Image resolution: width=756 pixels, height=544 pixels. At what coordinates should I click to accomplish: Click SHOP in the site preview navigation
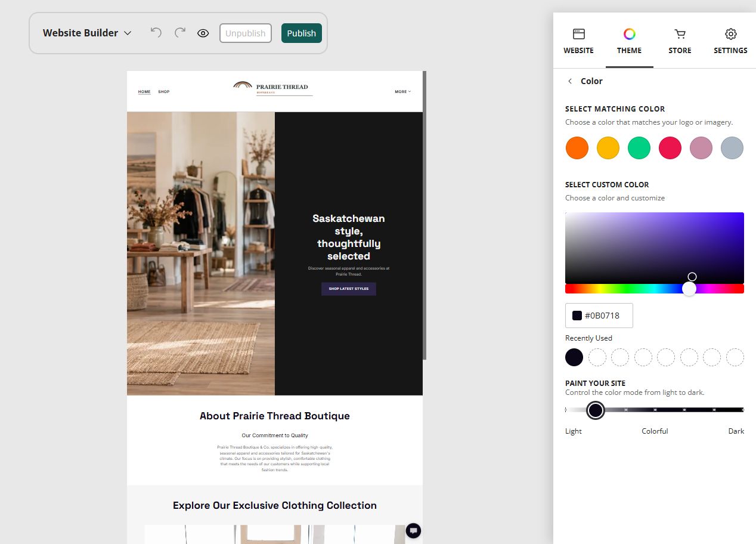tap(164, 92)
